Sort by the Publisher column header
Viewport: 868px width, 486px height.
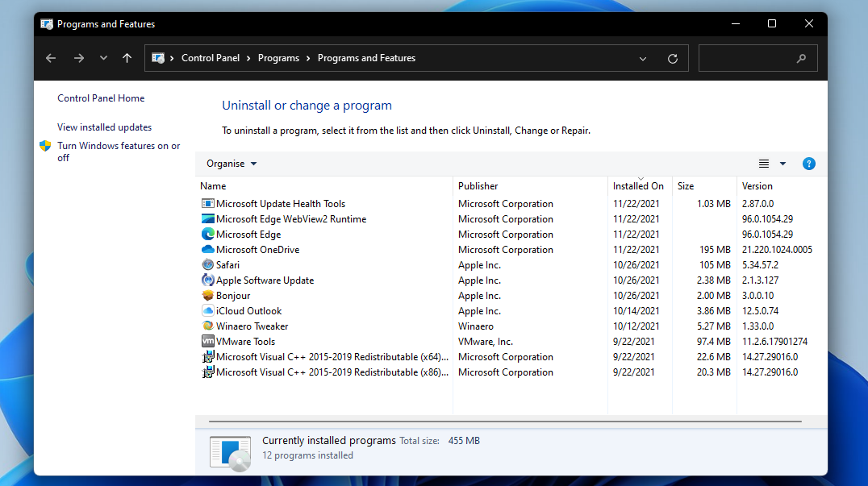click(x=530, y=186)
